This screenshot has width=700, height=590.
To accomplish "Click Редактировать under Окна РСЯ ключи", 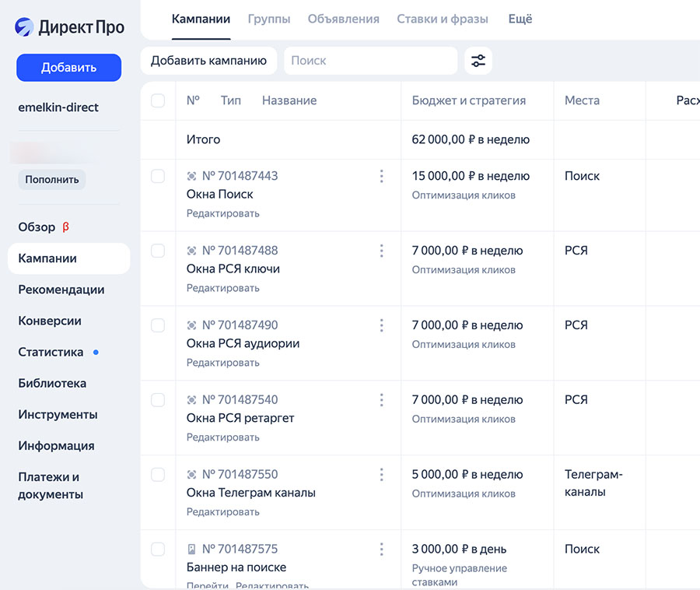I will (223, 288).
